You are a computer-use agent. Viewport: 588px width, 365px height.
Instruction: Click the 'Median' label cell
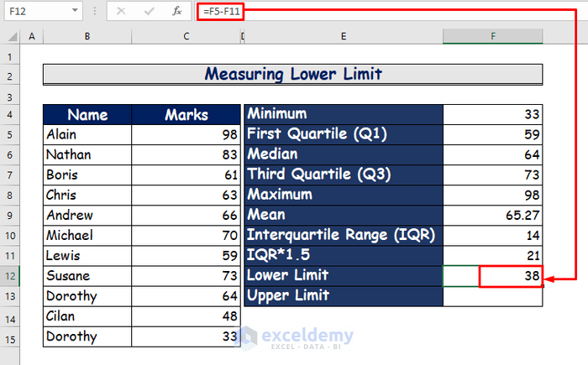(x=344, y=154)
